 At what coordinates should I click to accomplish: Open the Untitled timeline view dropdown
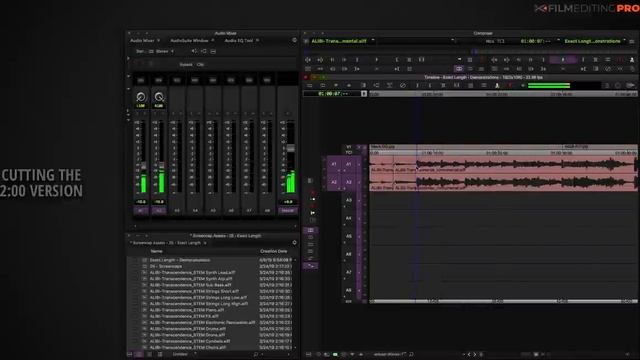pos(390,354)
